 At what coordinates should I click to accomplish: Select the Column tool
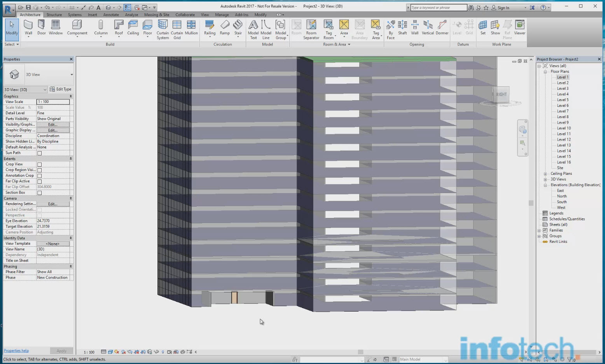pos(101,28)
